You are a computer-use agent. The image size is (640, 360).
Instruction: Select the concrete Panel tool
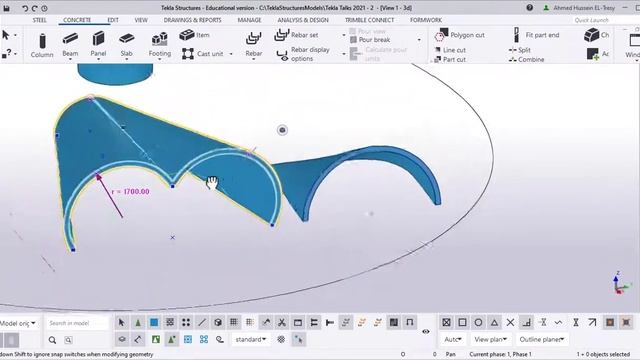[x=98, y=46]
